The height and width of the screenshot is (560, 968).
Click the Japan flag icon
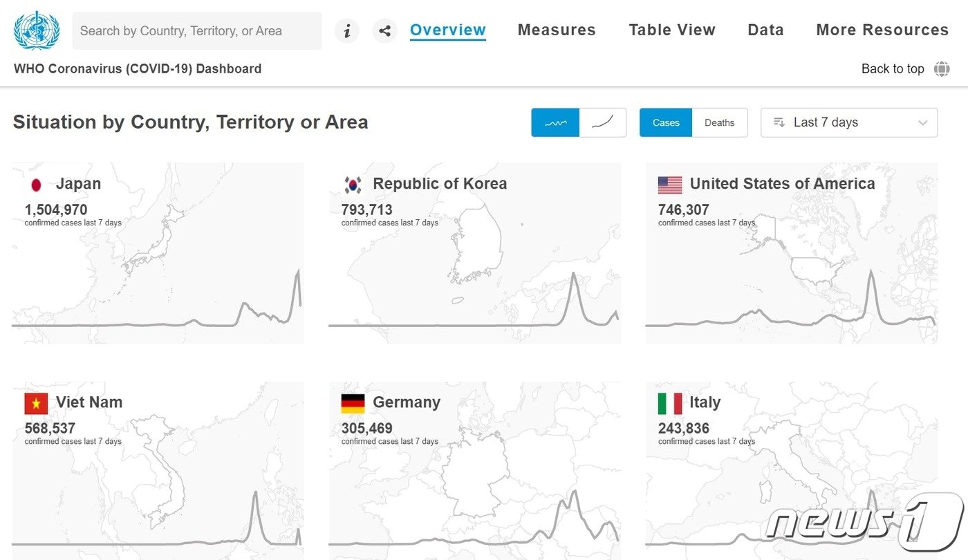pyautogui.click(x=36, y=185)
